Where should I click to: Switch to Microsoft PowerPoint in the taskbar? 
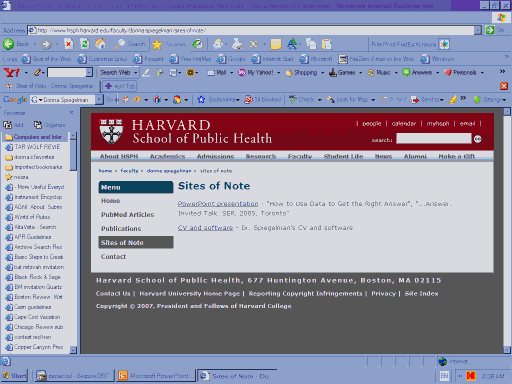tap(156, 376)
